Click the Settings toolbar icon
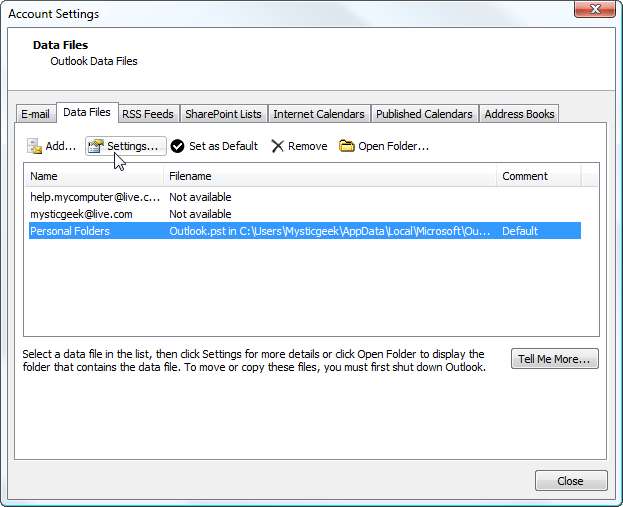 click(x=96, y=146)
